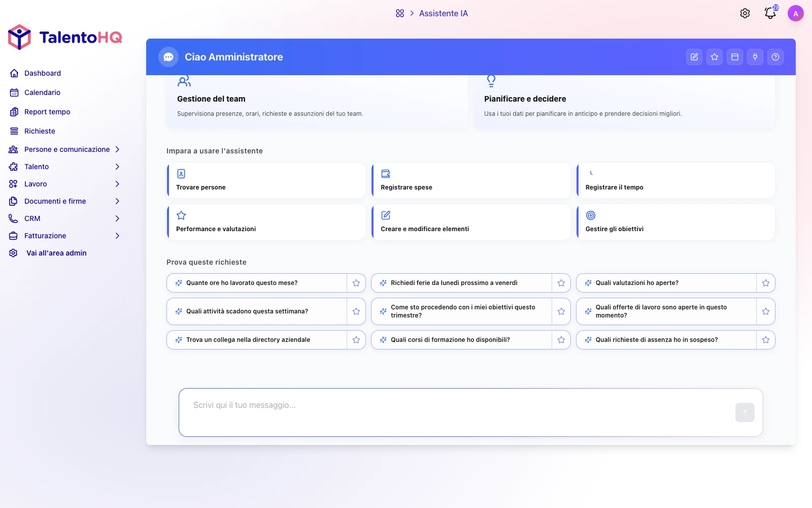Run 'Quali richieste di assenza ho in sospeso?'

point(666,340)
